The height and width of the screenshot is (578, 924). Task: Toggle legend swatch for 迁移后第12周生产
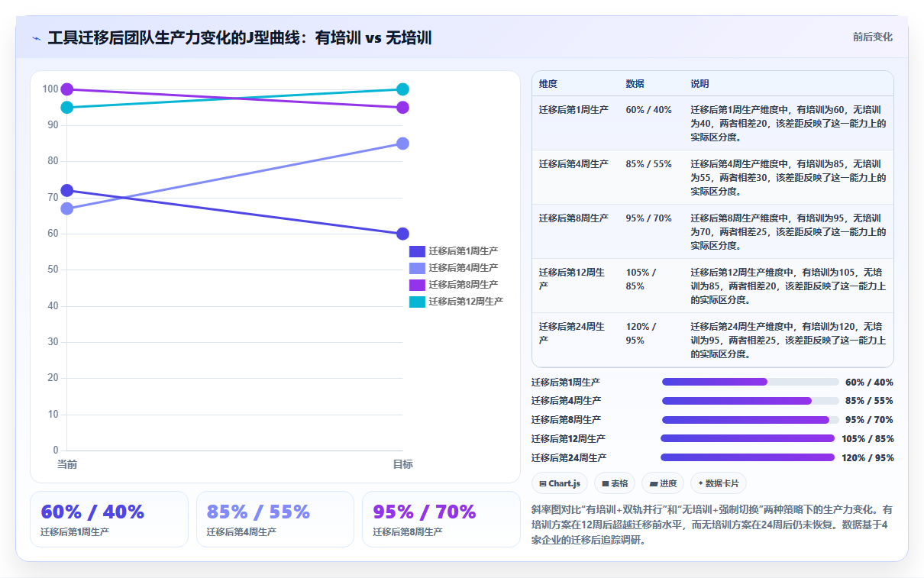(417, 302)
